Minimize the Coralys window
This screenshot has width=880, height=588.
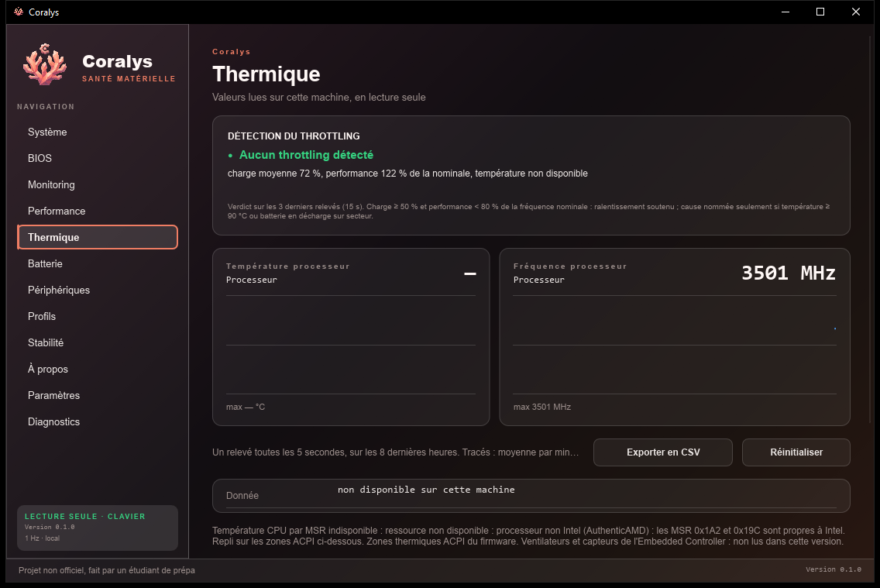click(785, 12)
